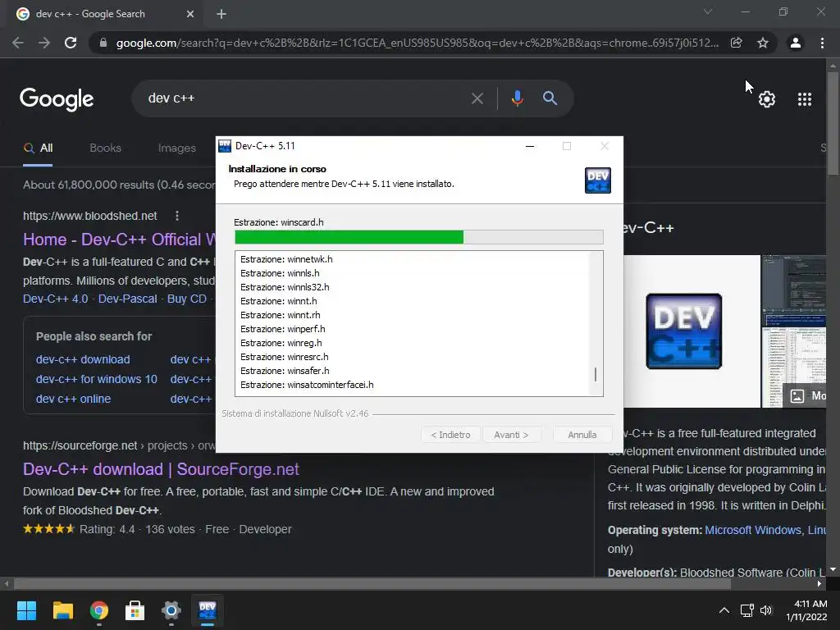The height and width of the screenshot is (630, 840).
Task: Select log line Estrazione: winsatcominterfacei.h
Action: click(x=307, y=385)
